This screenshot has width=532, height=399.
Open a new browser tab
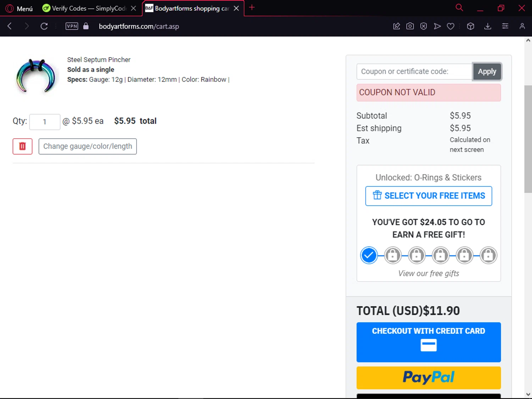tap(252, 7)
